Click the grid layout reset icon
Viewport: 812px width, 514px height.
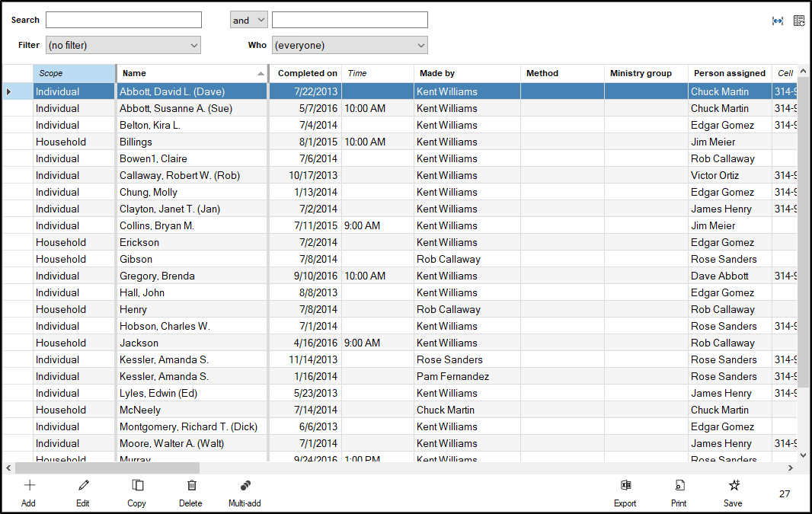pos(798,21)
